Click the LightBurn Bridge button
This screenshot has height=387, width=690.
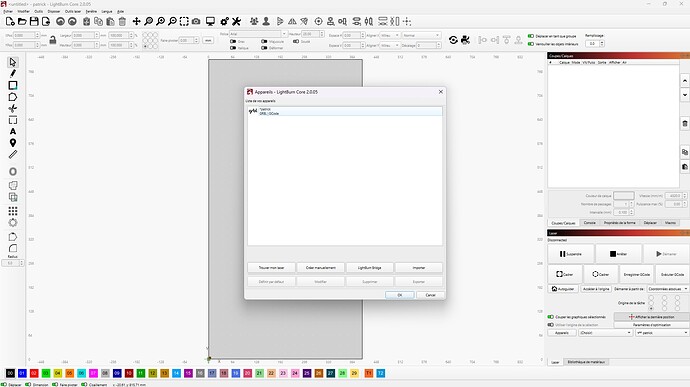coord(370,268)
